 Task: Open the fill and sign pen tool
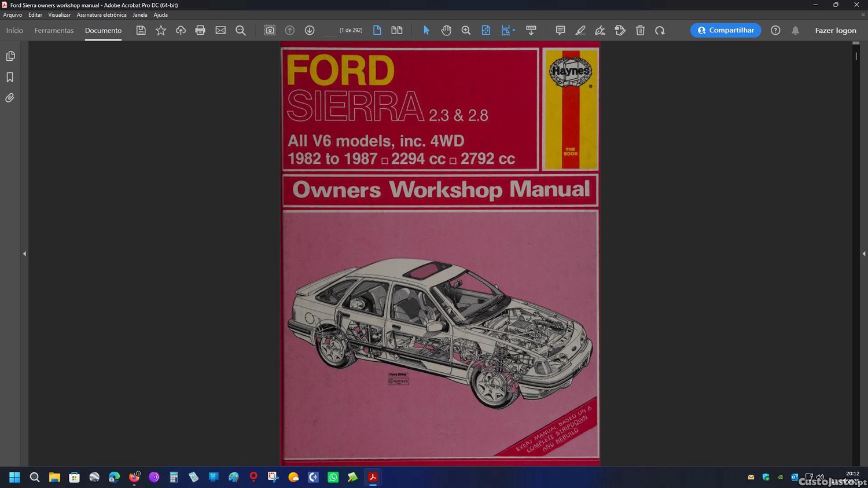(600, 30)
